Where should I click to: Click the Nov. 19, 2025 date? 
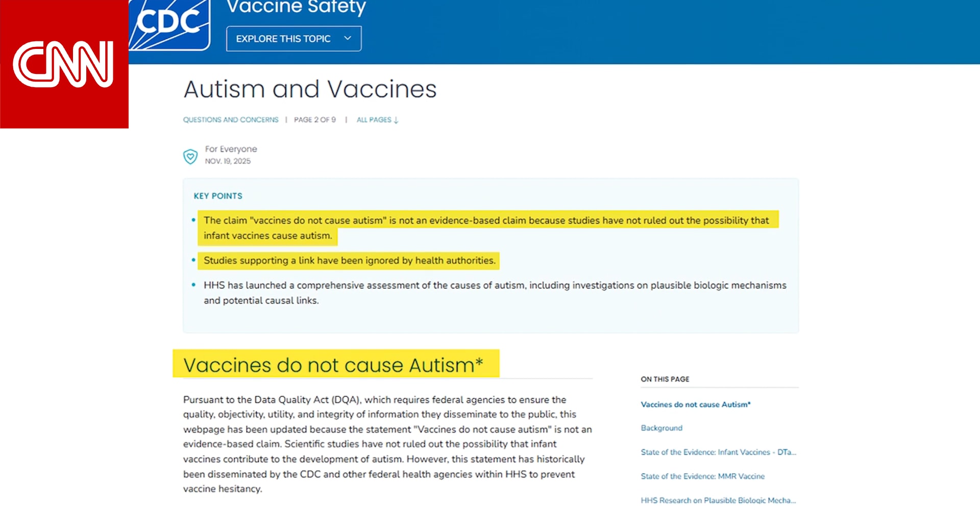[x=228, y=161]
